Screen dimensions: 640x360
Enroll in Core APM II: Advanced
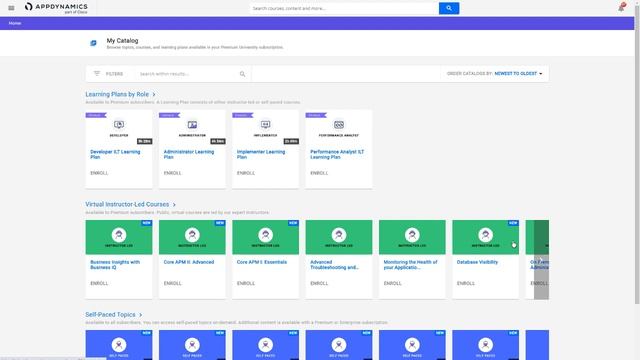pyautogui.click(x=173, y=283)
